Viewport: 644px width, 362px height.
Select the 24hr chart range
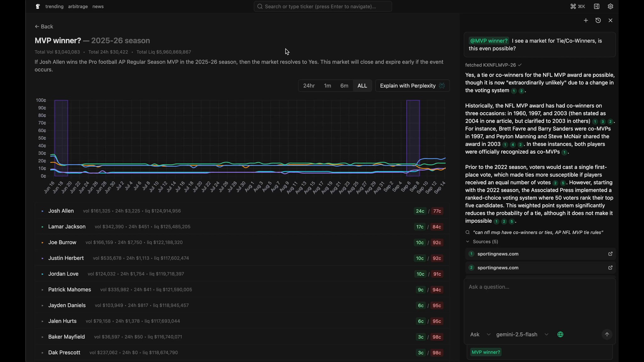(x=309, y=86)
